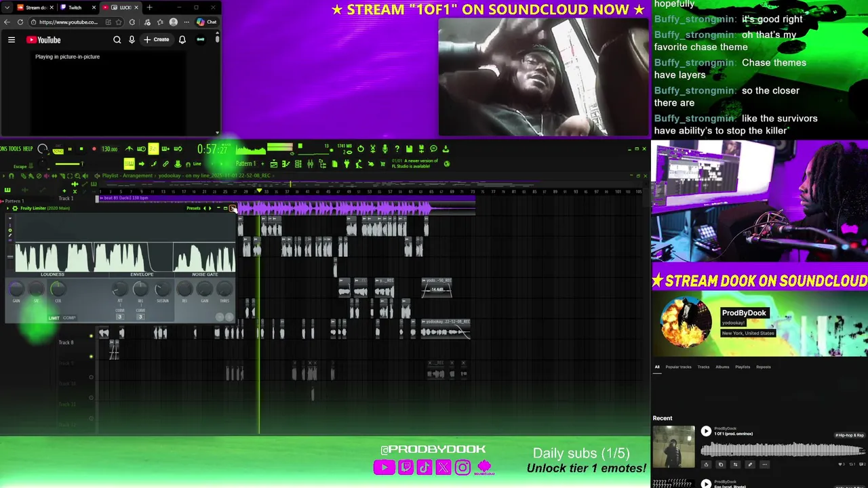Open the Playlists tab on SoundCloud
This screenshot has width=868, height=488.
pos(743,367)
